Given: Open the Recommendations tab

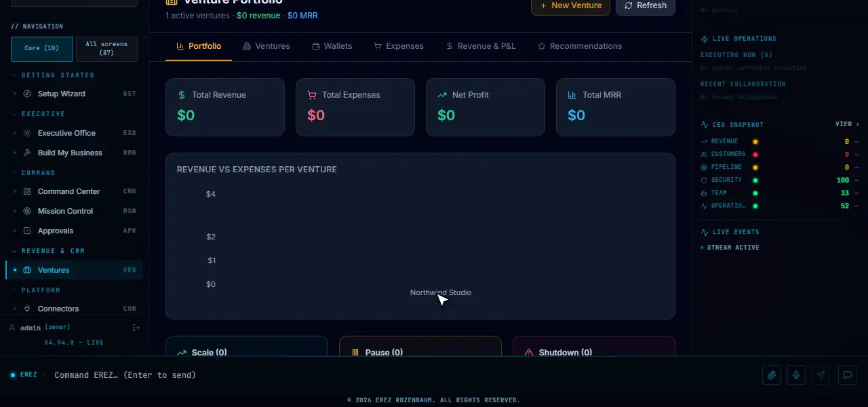Looking at the screenshot, I should coord(580,46).
